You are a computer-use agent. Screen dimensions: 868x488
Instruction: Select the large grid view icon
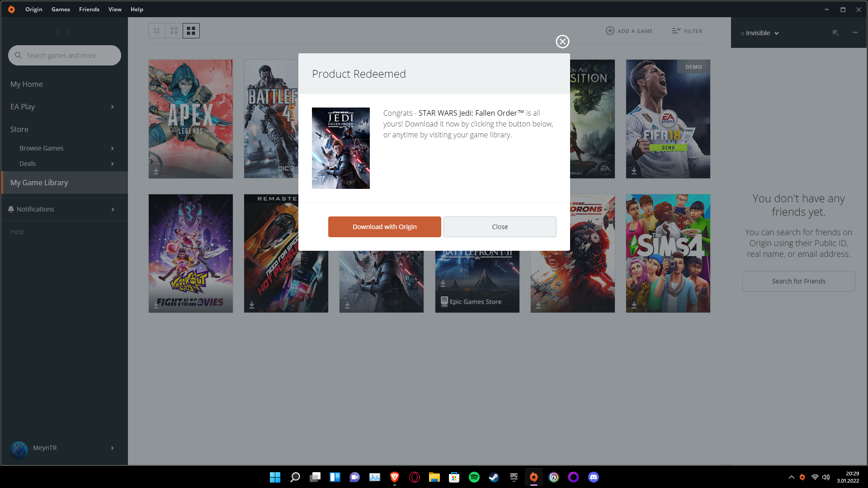[191, 30]
